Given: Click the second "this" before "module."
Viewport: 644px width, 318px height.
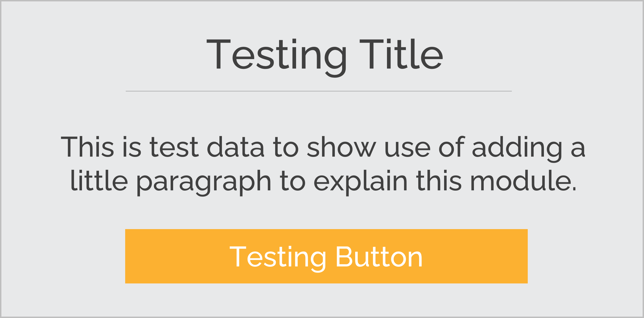Looking at the screenshot, I should (x=439, y=180).
